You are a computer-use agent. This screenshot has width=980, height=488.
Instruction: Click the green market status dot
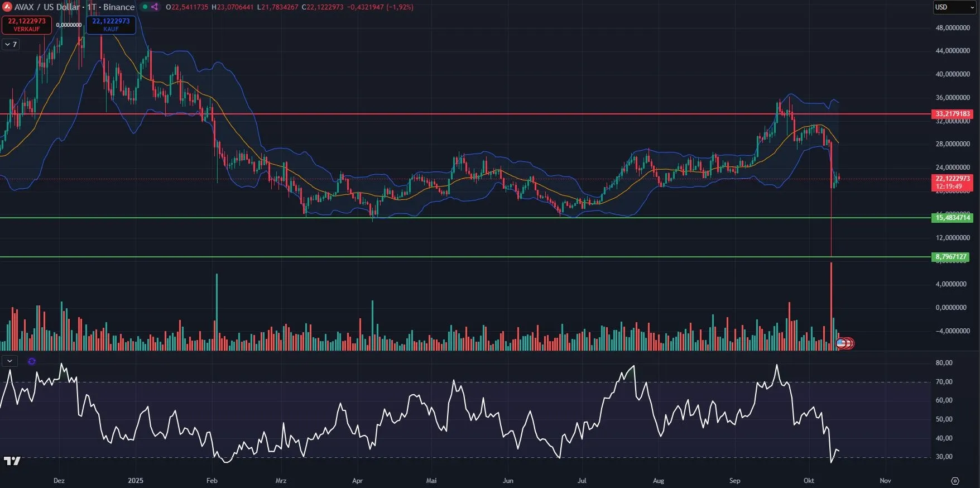coord(145,7)
